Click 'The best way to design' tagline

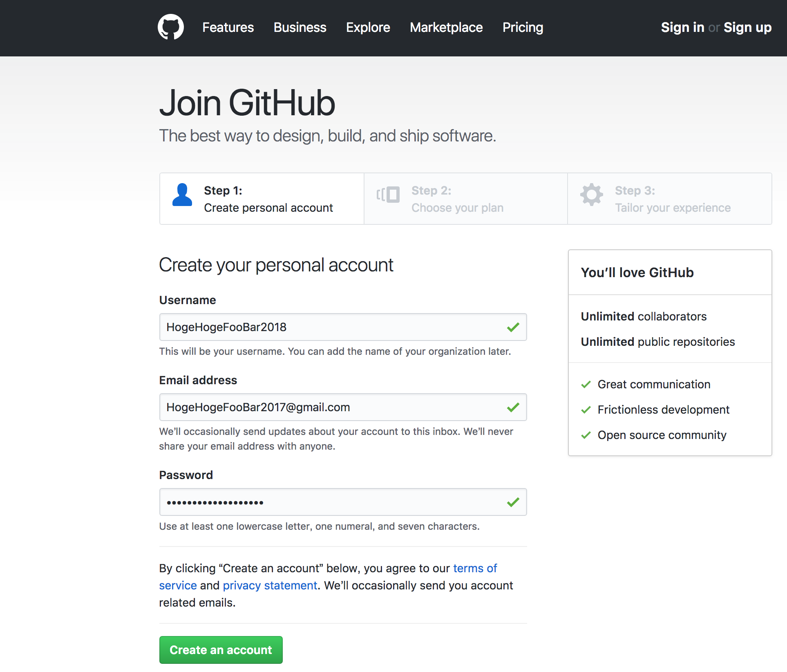click(327, 136)
